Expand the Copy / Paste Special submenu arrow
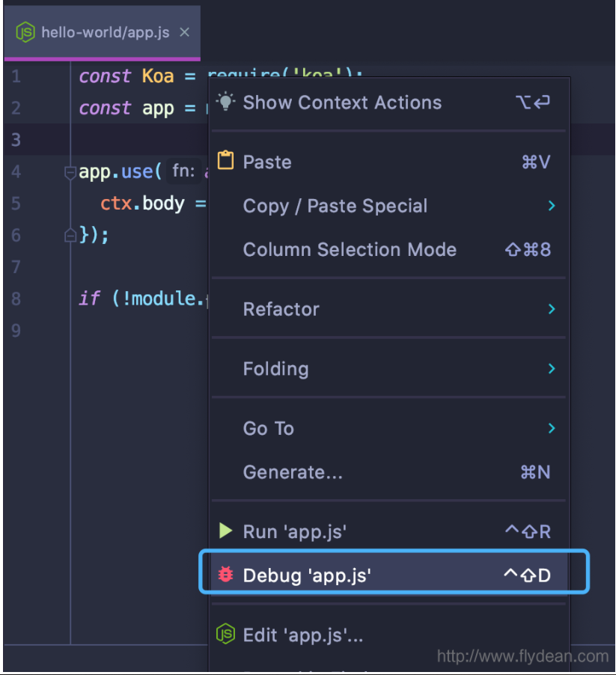Viewport: 616px width, 675px height. [552, 206]
